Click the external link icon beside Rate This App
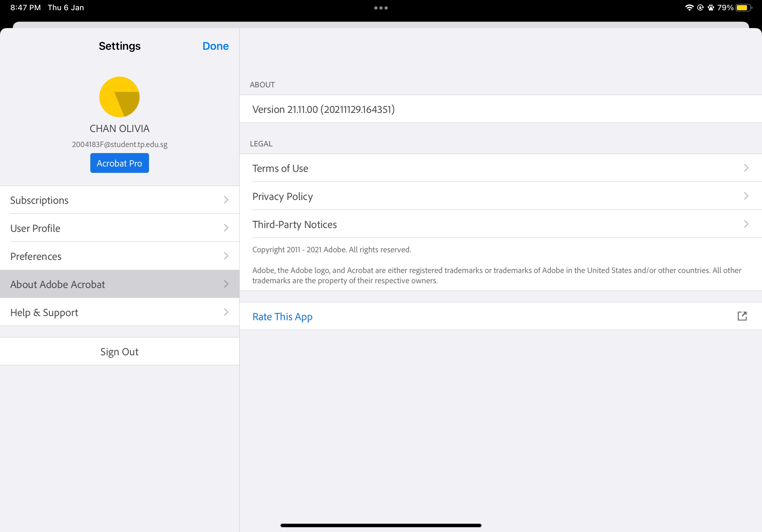This screenshot has height=532, width=762. 742,316
